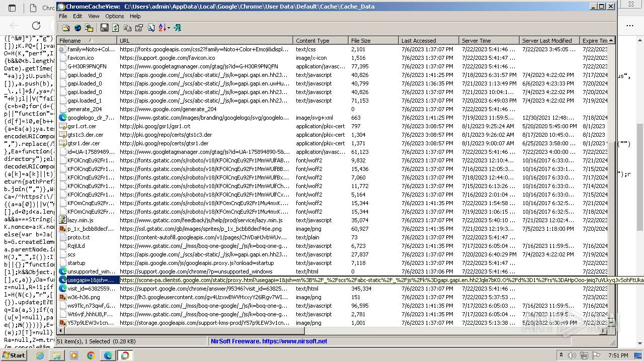The height and width of the screenshot is (362, 644).
Task: Open the File Explorer taskbar icon
Action: [57, 355]
